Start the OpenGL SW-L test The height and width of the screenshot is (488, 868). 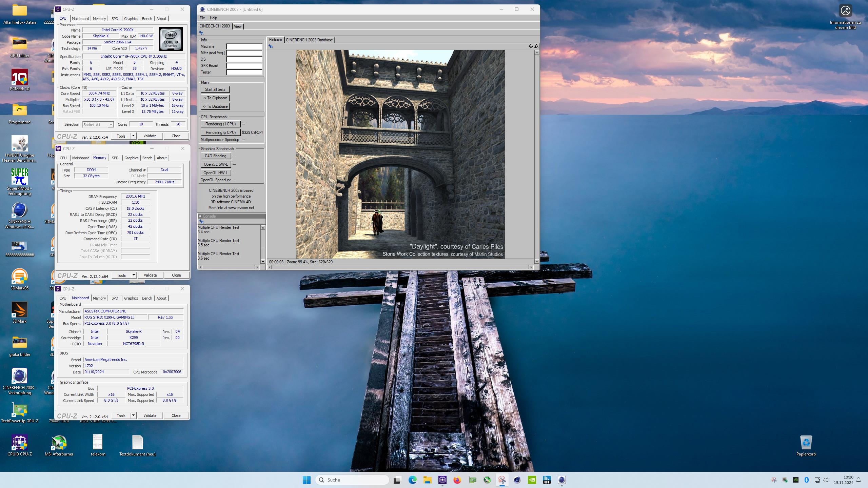(x=216, y=164)
